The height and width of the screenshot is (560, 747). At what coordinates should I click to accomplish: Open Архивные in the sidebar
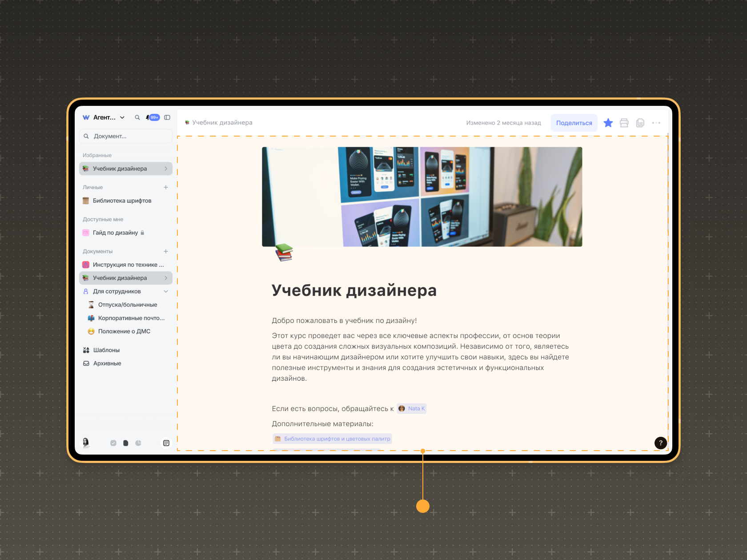pyautogui.click(x=107, y=363)
